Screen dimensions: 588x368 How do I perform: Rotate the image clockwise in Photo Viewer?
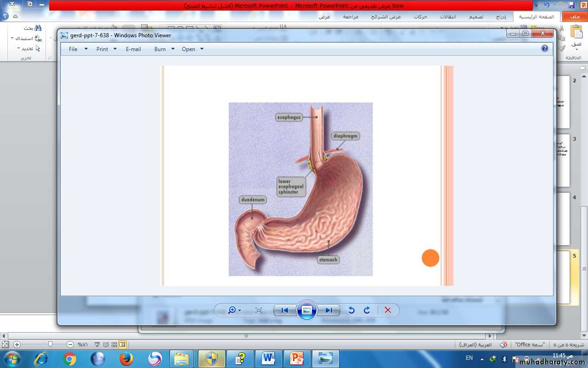pos(367,310)
